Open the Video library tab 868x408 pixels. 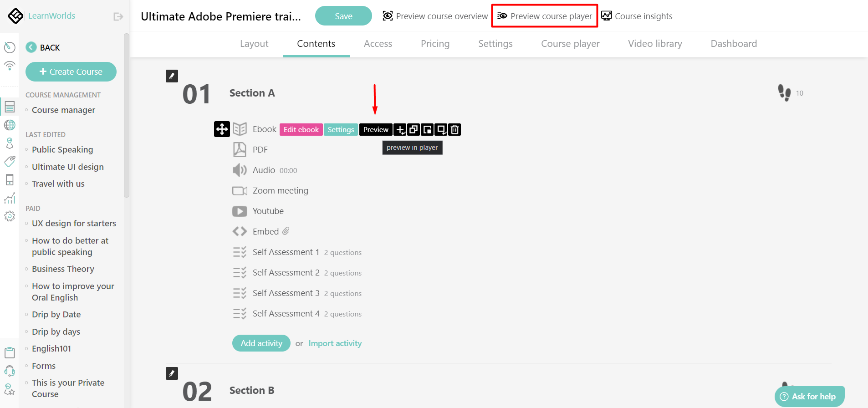[655, 44]
